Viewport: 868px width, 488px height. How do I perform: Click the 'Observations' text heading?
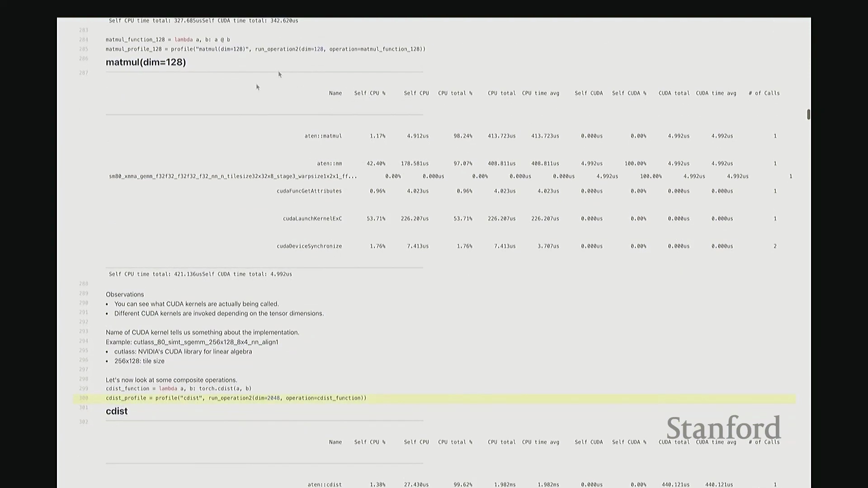click(x=125, y=295)
